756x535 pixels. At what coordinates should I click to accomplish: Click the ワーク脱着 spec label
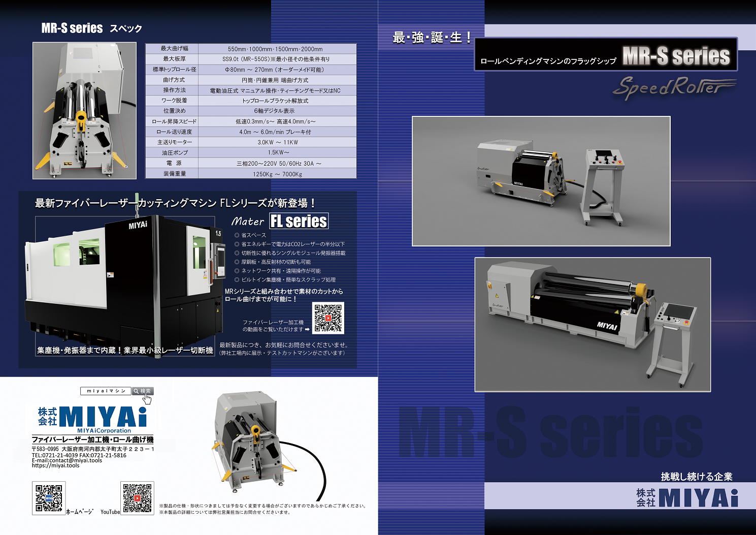coord(174,101)
